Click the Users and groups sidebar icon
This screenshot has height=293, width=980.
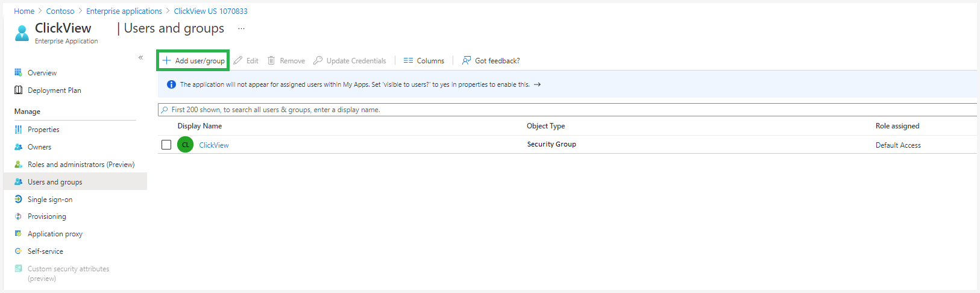tap(18, 181)
